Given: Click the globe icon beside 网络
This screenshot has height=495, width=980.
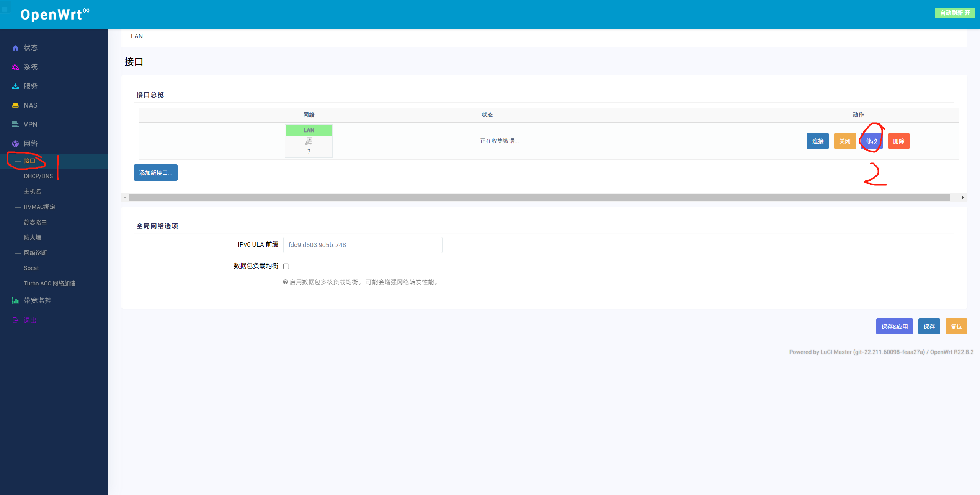Looking at the screenshot, I should [15, 144].
